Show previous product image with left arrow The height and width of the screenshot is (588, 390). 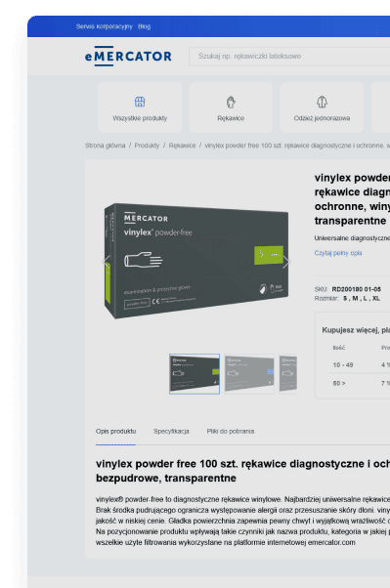[x=107, y=262]
